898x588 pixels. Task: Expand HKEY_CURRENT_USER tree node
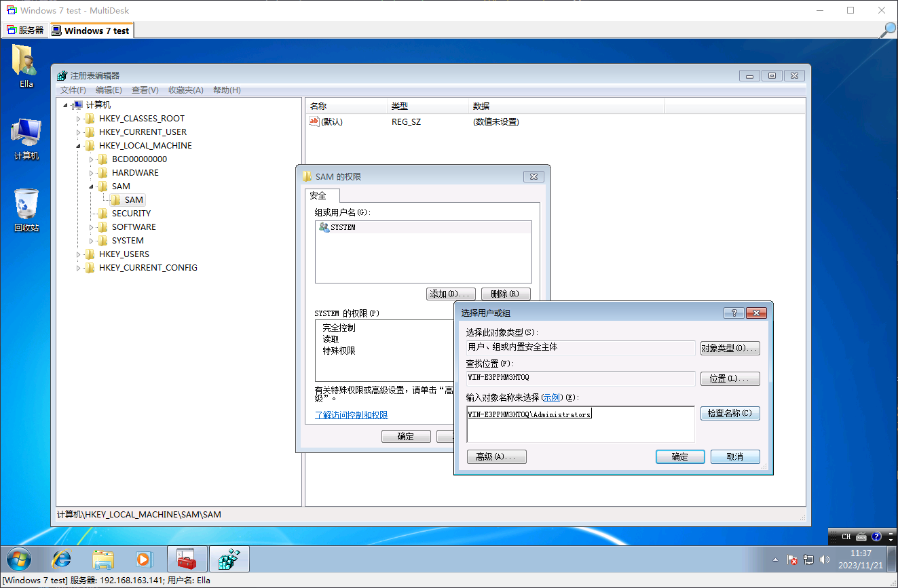[78, 132]
